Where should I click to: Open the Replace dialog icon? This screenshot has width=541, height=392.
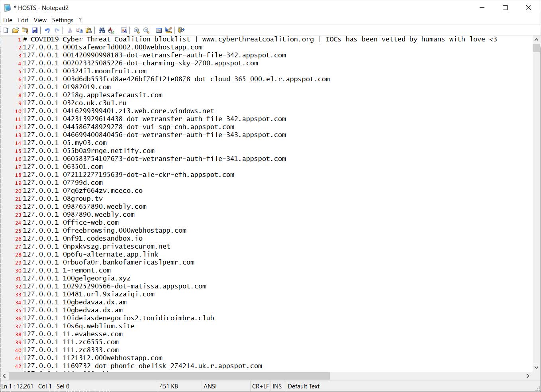pyautogui.click(x=111, y=30)
